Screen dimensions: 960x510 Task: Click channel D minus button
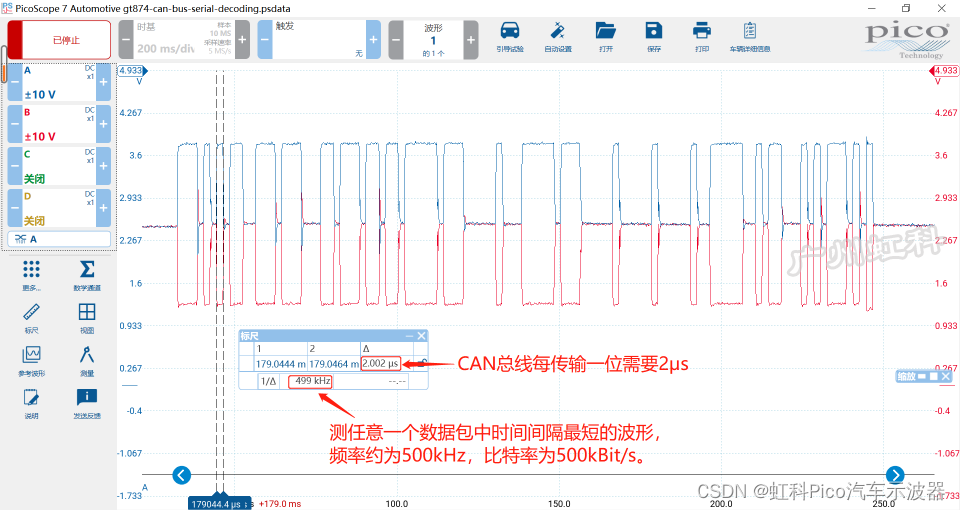point(15,208)
